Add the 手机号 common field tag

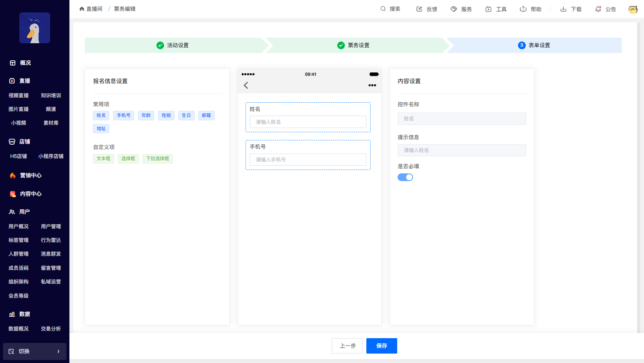coord(124,116)
